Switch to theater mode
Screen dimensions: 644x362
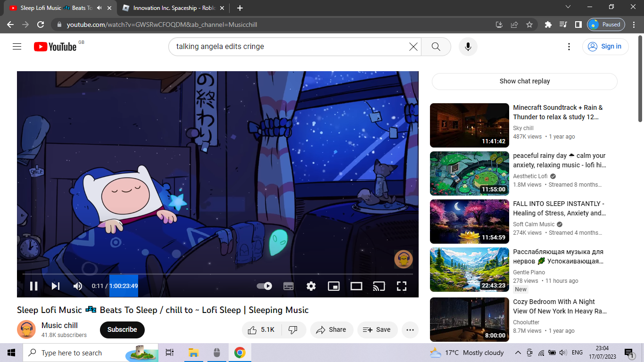coord(356,286)
